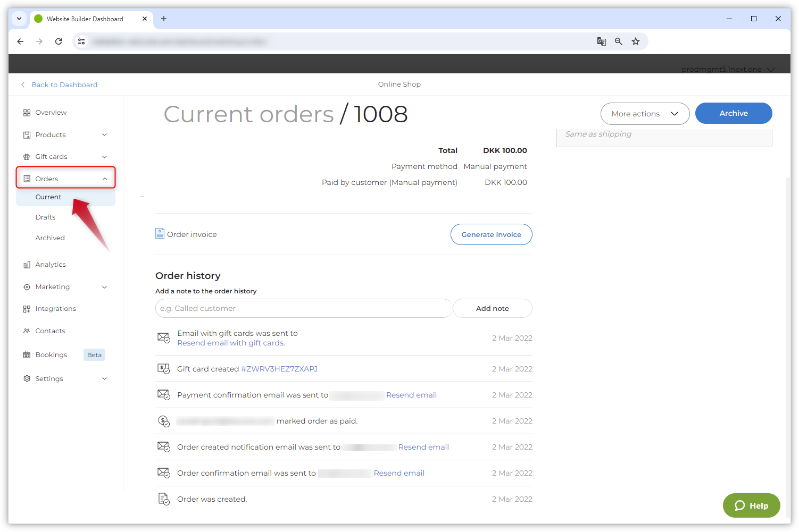Click the Order invoice document icon
The width and height of the screenshot is (799, 532).
pos(160,234)
